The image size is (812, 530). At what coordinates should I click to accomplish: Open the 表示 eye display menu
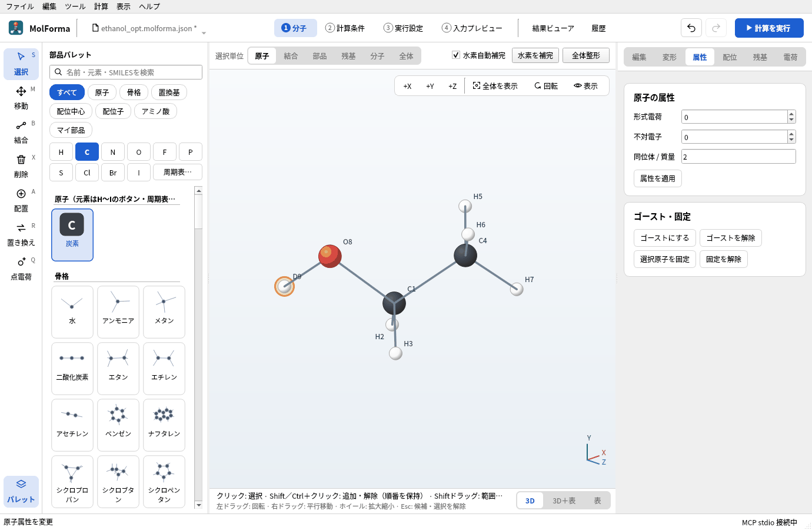pyautogui.click(x=586, y=86)
